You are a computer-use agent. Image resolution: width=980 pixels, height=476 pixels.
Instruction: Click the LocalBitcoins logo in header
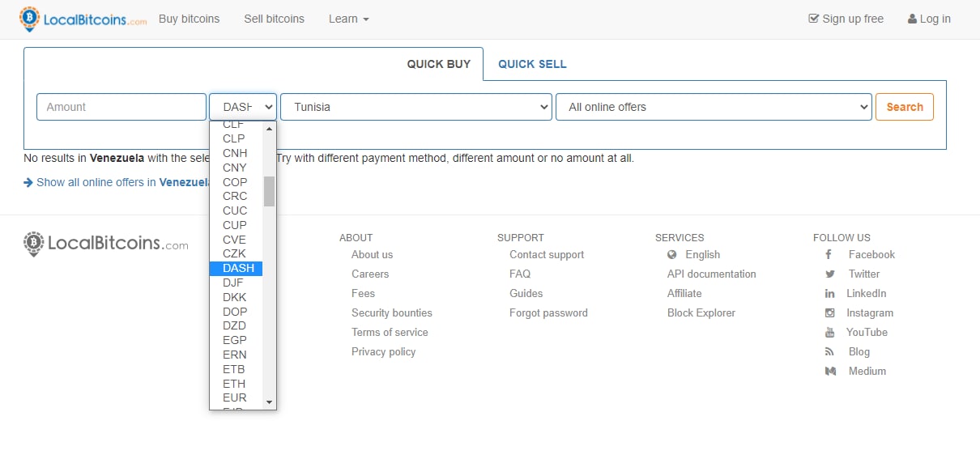pyautogui.click(x=83, y=19)
